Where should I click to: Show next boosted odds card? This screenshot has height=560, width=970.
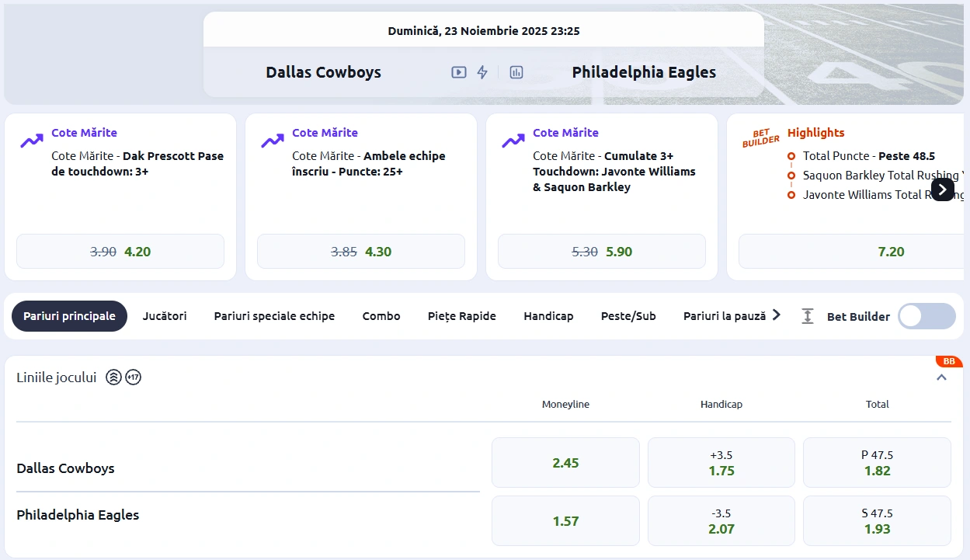click(x=942, y=189)
